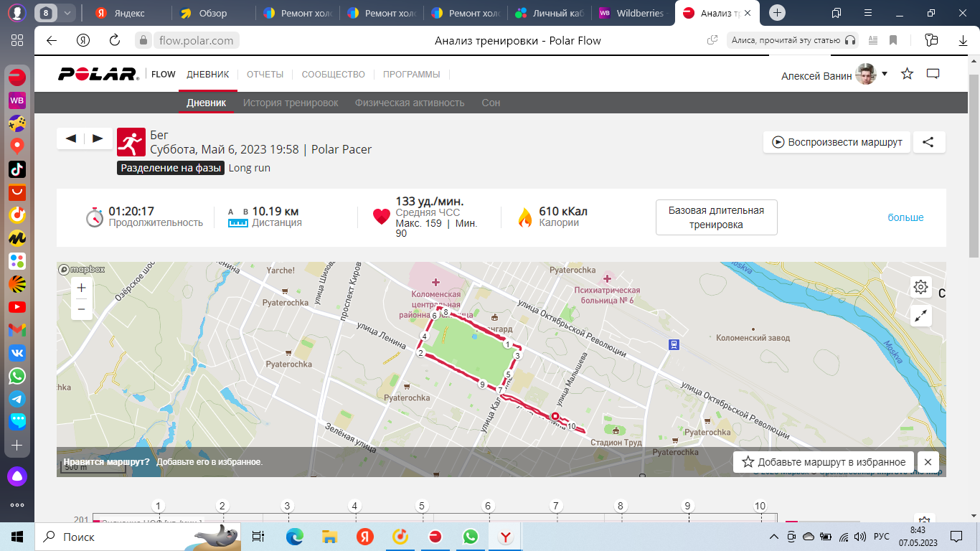Open YouTube from the browser sidebar
980x551 pixels.
[17, 307]
